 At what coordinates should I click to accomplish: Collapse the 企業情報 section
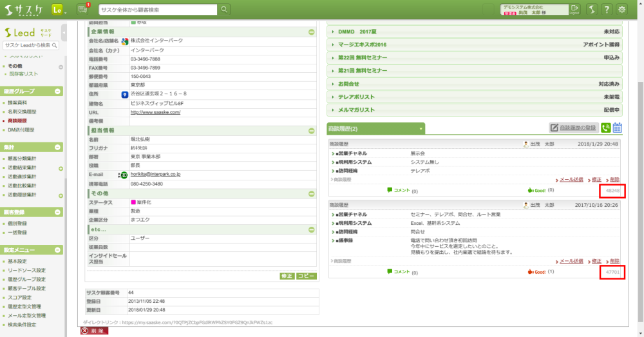(x=311, y=32)
